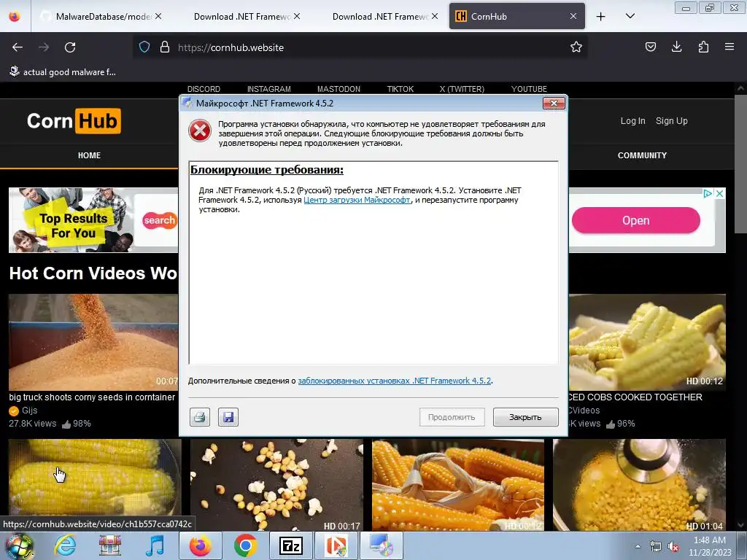Launch Internet Explorer from the taskbar
Viewport: 747px width, 560px height.
(65, 545)
